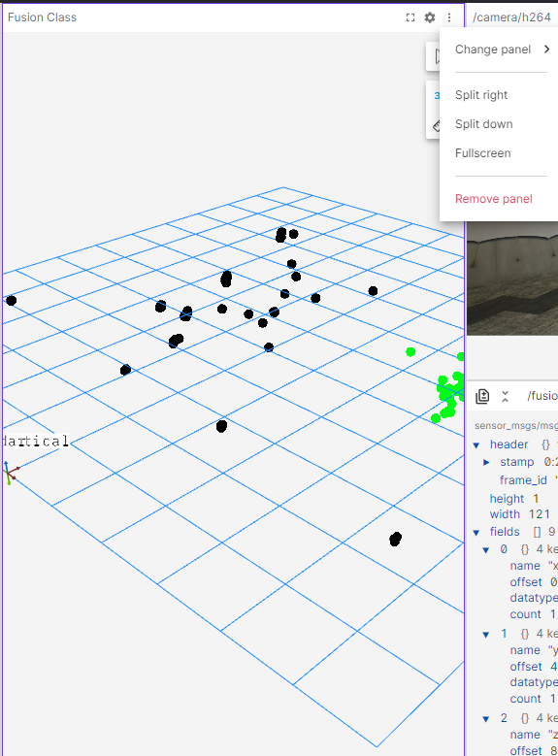Click the /camera/h264 panel title
Image resolution: width=558 pixels, height=756 pixels.
tap(511, 17)
